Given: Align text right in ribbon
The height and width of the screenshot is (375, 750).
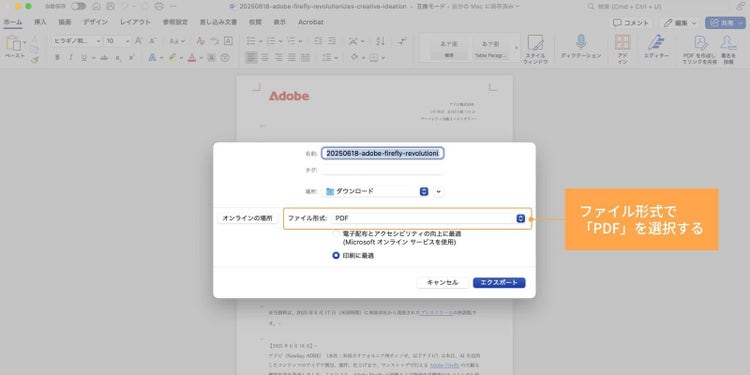Looking at the screenshot, I should 278,57.
